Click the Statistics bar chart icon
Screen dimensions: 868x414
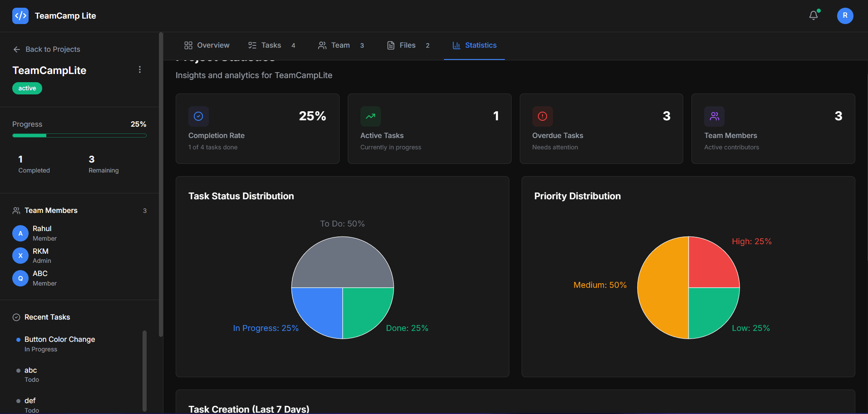pyautogui.click(x=457, y=45)
